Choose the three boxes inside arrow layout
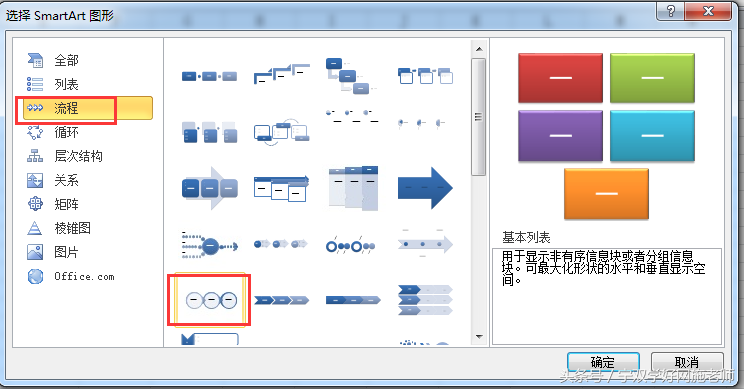 tap(209, 188)
